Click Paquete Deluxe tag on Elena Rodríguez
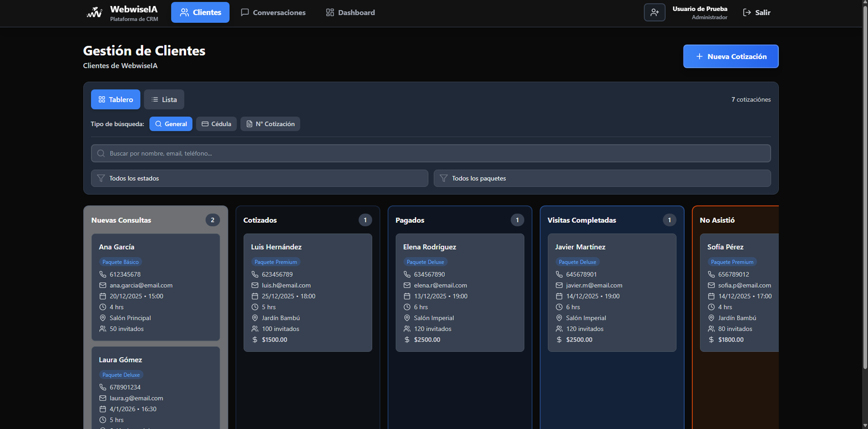This screenshot has width=868, height=429. pyautogui.click(x=425, y=262)
